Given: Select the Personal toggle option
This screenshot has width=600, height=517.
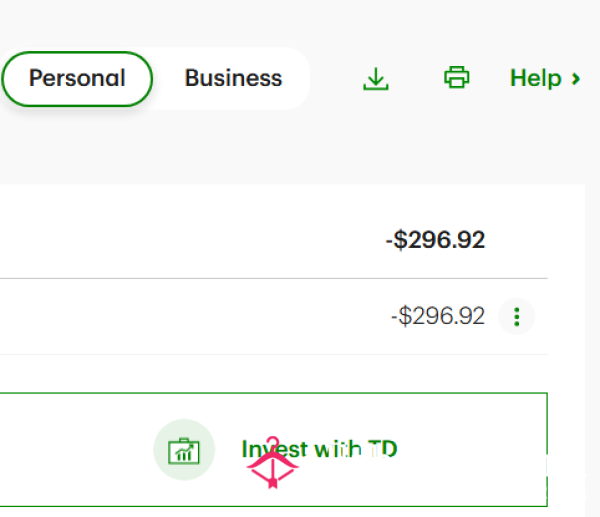Looking at the screenshot, I should tap(77, 78).
